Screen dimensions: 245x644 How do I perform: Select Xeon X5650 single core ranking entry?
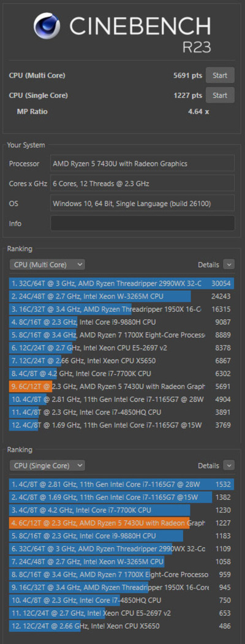(x=122, y=626)
